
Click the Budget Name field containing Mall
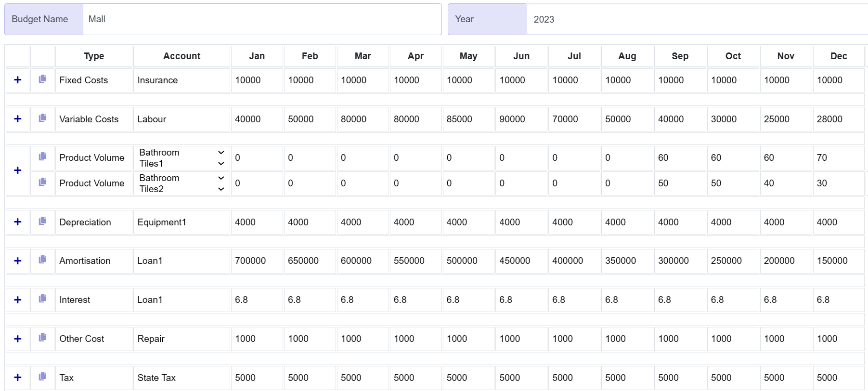click(x=261, y=19)
